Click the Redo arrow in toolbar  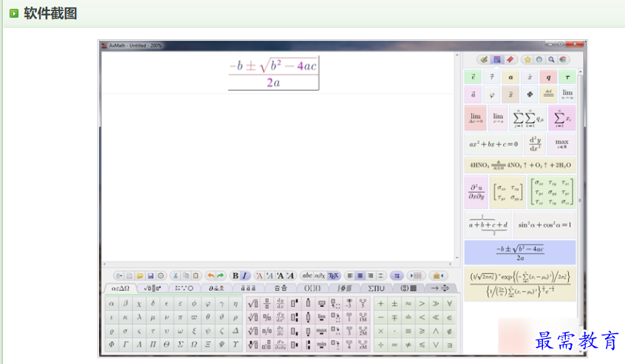(x=220, y=275)
